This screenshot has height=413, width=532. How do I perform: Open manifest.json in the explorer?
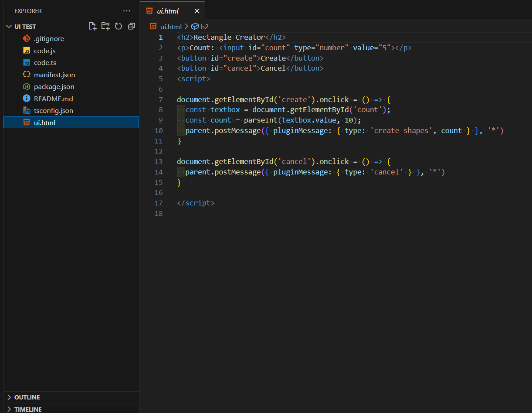click(54, 75)
